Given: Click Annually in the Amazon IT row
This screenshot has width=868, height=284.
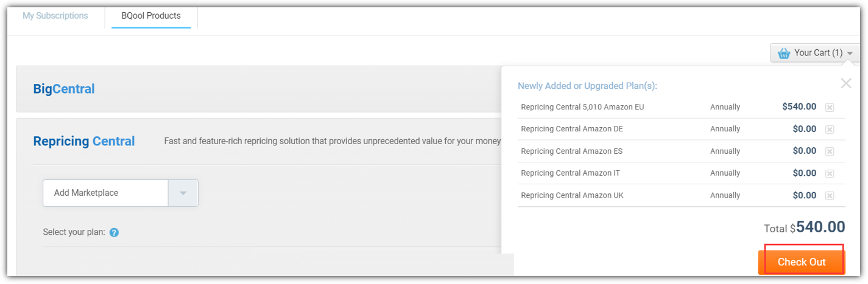Looking at the screenshot, I should (725, 173).
